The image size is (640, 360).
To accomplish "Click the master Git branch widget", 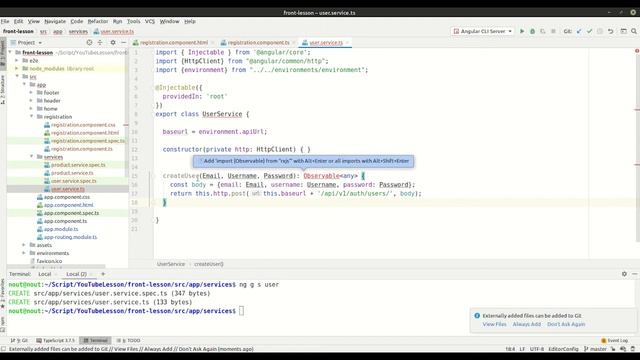I will point(596,349).
